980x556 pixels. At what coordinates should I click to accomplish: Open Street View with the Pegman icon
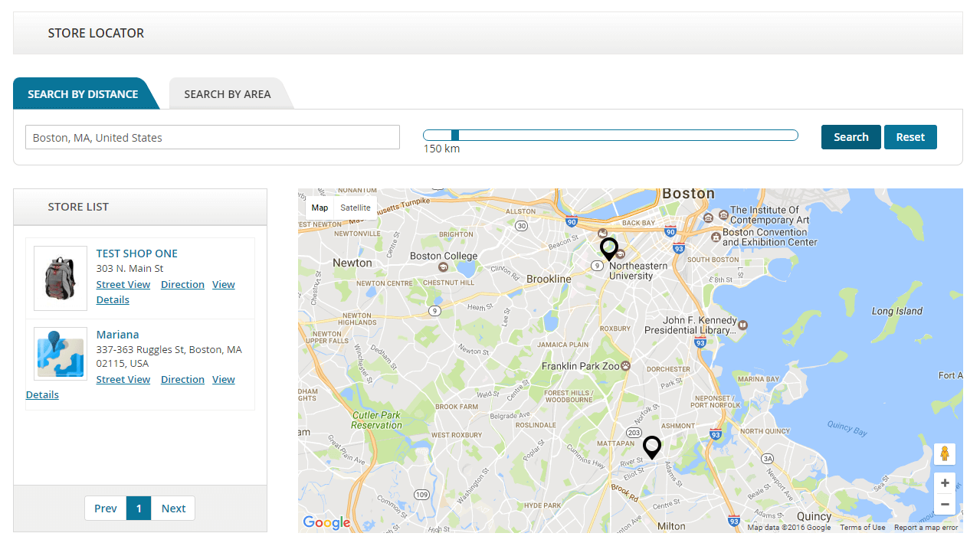945,454
